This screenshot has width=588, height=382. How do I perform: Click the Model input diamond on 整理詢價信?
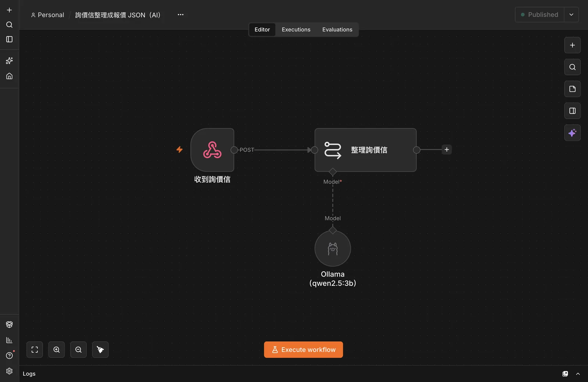[x=333, y=172]
